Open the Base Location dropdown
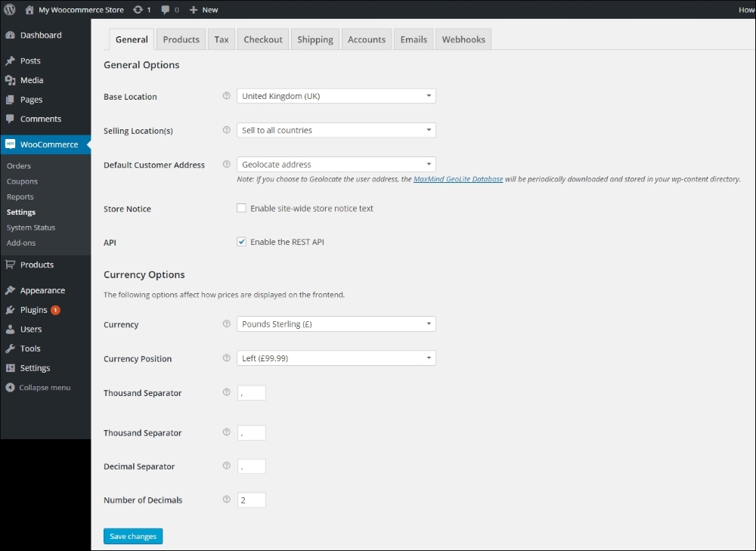 (x=336, y=96)
